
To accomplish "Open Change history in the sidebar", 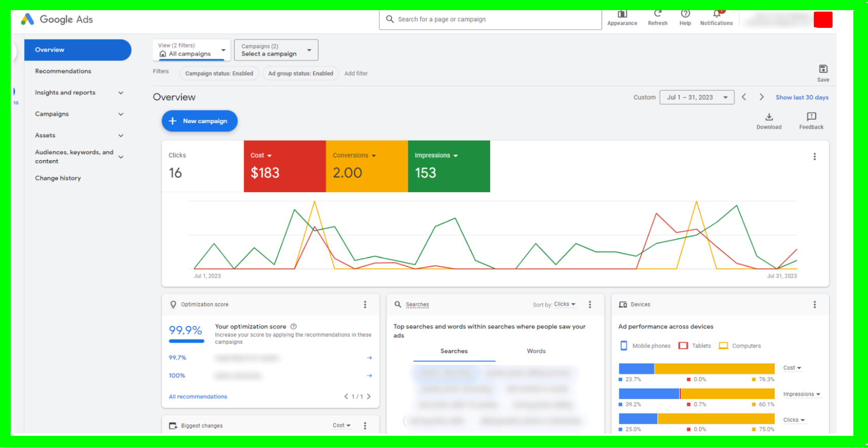I will pyautogui.click(x=58, y=178).
